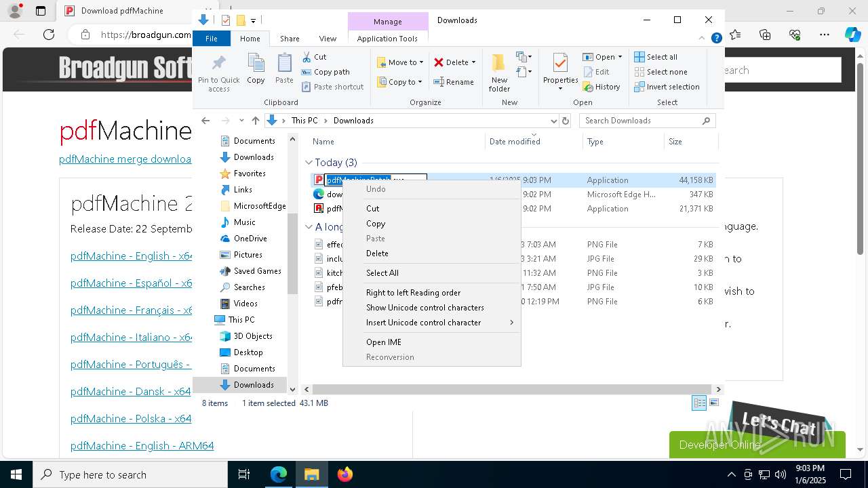Open pdfMachine - English - ARM64 link
The height and width of the screenshot is (488, 868).
(142, 446)
